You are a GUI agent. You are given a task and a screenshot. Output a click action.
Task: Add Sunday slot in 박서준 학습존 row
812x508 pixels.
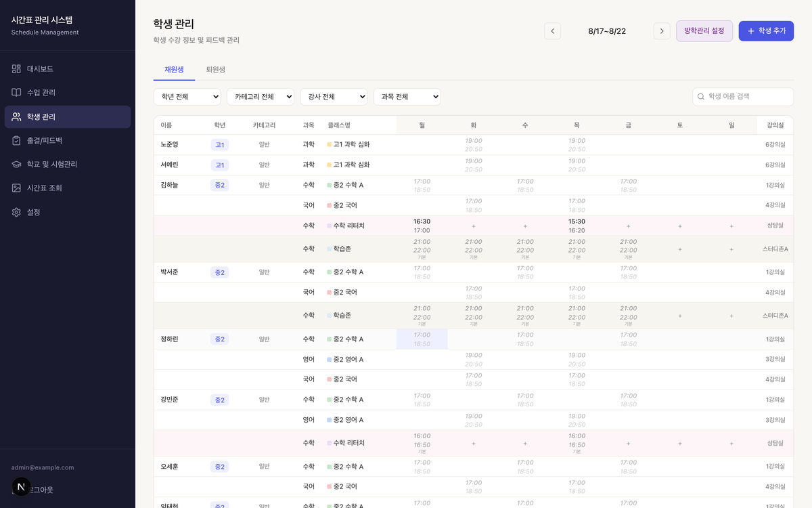731,316
